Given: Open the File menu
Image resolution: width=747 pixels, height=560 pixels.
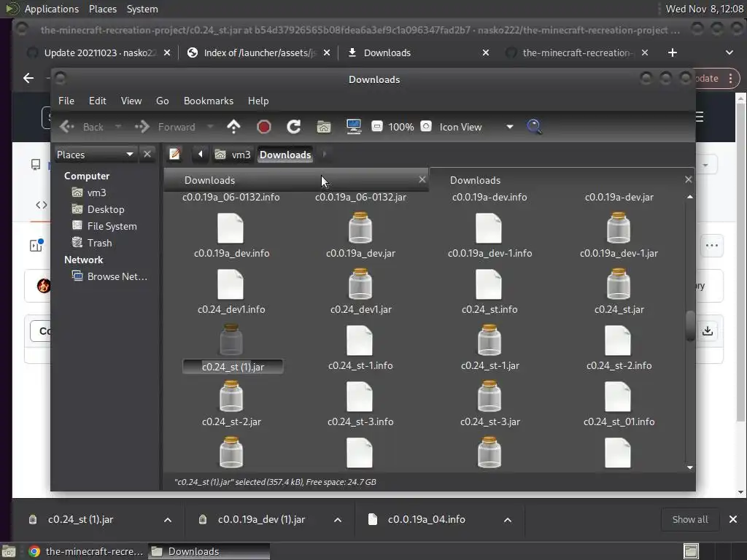Looking at the screenshot, I should point(66,101).
